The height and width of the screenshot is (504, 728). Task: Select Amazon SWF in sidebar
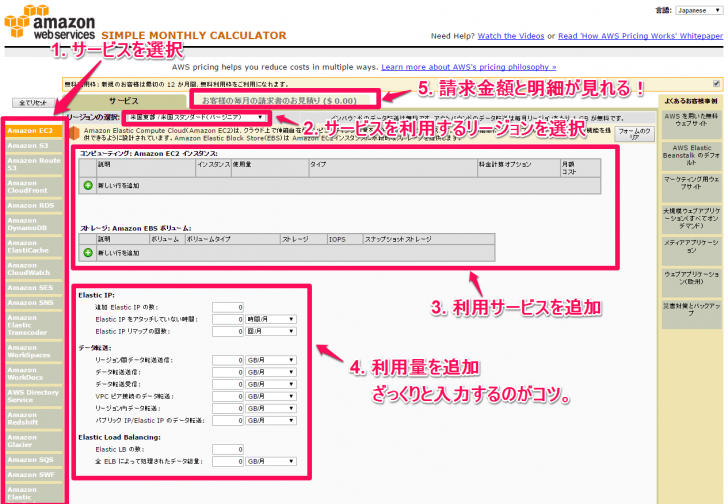pos(34,475)
